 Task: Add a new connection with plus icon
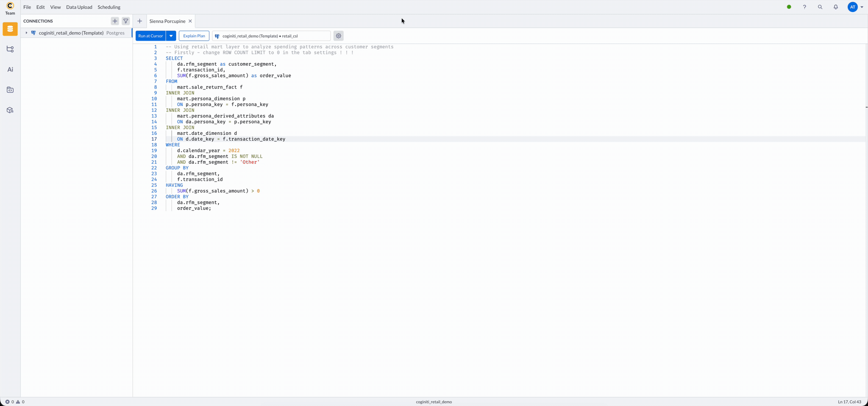pos(115,21)
